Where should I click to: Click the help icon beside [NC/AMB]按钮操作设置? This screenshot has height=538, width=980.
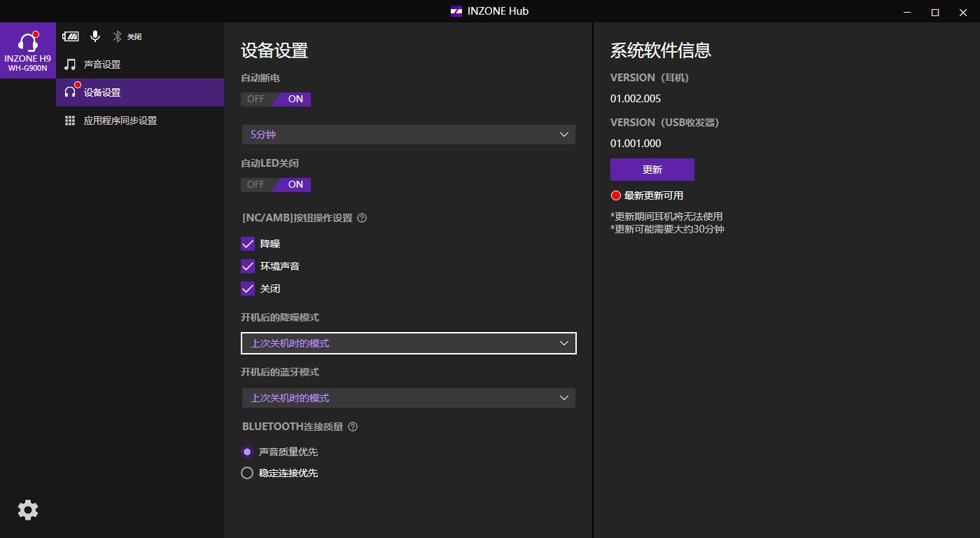coord(362,218)
